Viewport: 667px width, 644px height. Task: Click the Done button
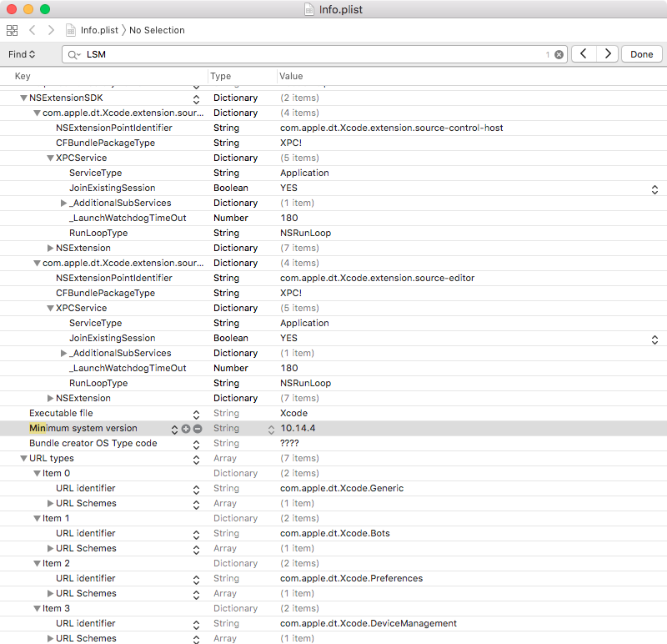click(641, 53)
